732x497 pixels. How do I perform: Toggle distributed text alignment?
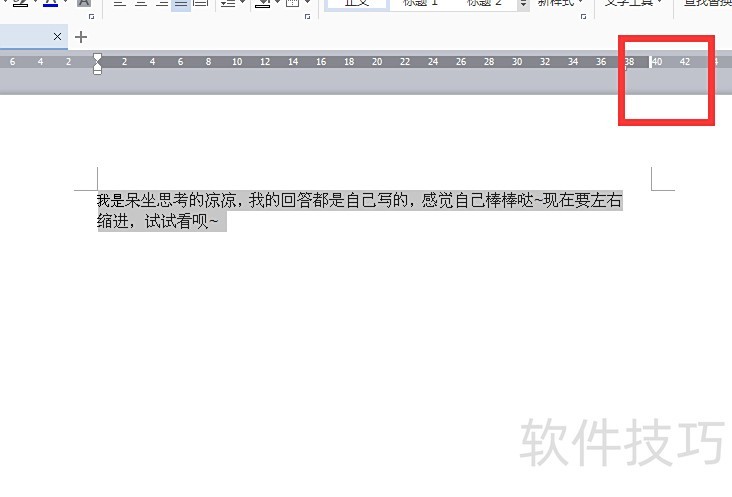201,4
